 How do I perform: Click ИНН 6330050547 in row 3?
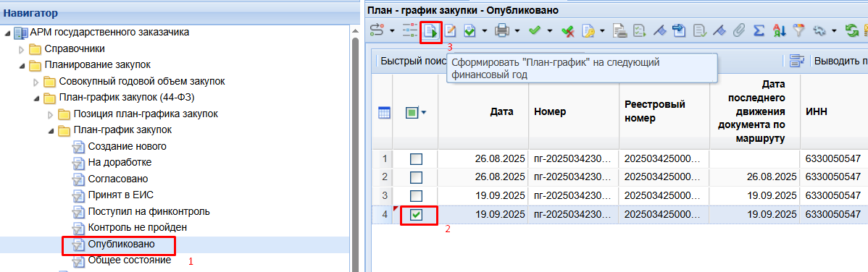[x=834, y=196]
